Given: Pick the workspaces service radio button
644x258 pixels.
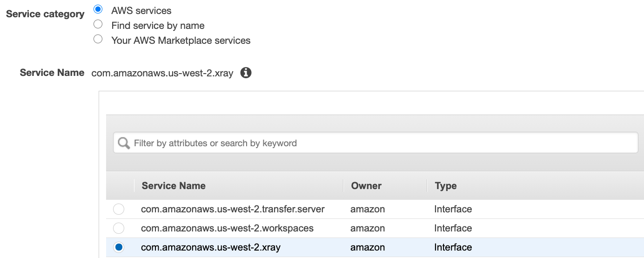Looking at the screenshot, I should click(x=119, y=228).
